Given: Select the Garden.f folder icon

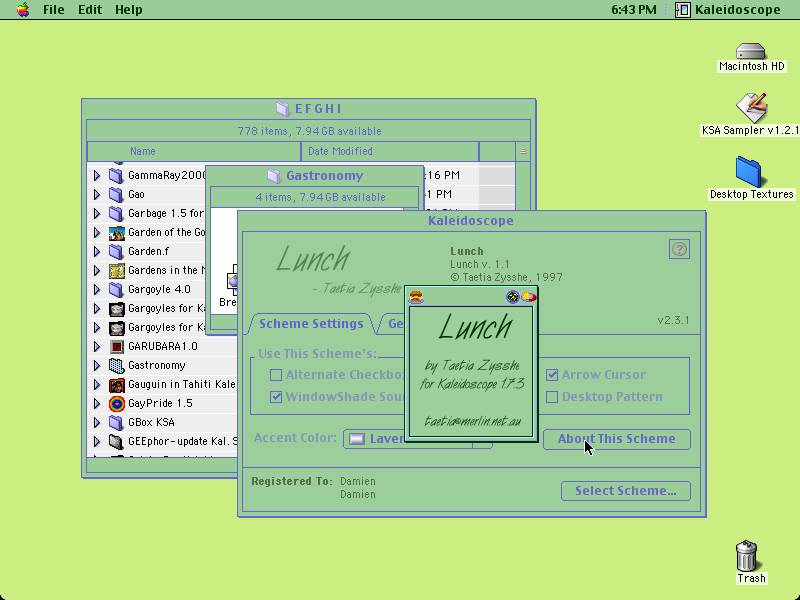Looking at the screenshot, I should pos(116,252).
